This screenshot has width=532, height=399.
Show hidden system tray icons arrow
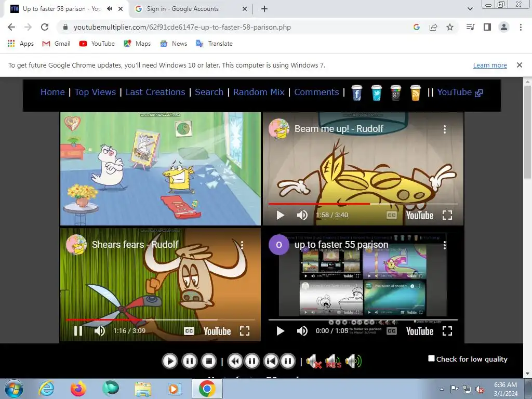442,389
